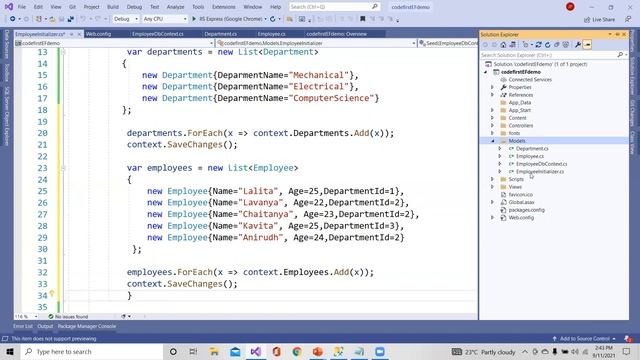
Task: Select packages.config in Solution Explorer
Action: point(526,210)
